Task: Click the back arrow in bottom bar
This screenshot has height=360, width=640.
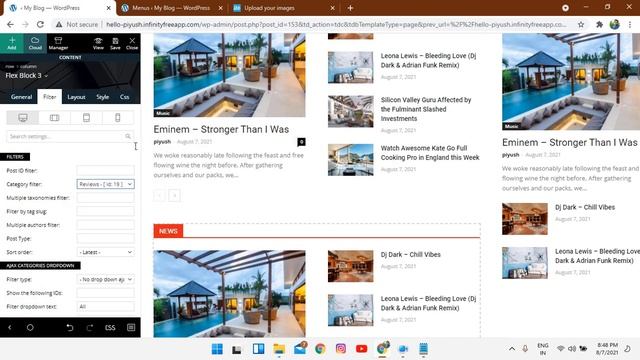Action: point(10,327)
